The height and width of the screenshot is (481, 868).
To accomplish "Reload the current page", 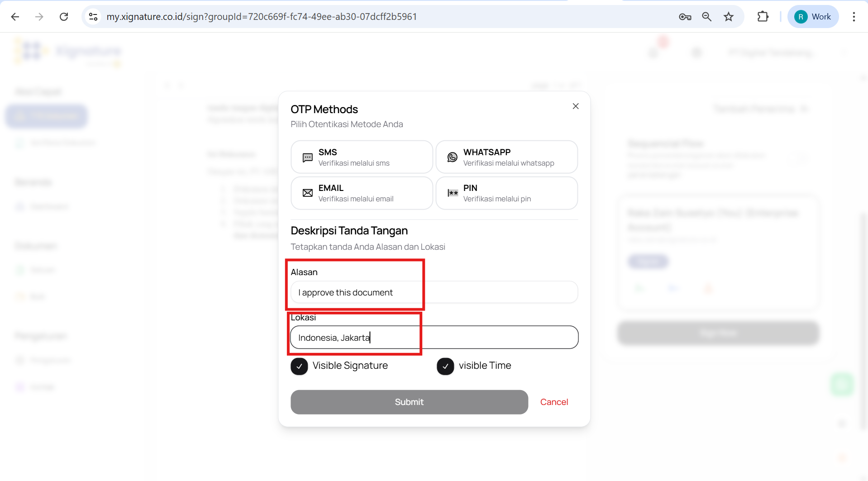I will (x=64, y=17).
